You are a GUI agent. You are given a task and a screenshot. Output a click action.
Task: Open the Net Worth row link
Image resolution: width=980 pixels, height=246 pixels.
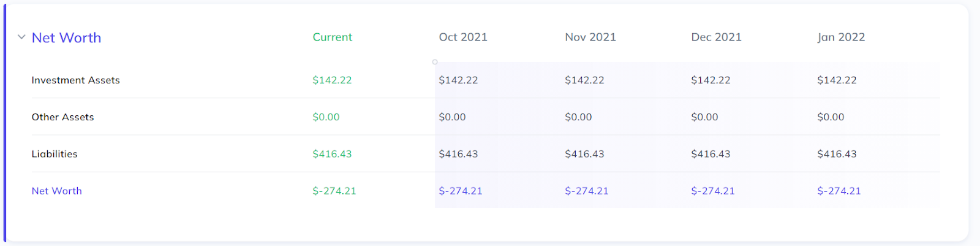point(56,191)
